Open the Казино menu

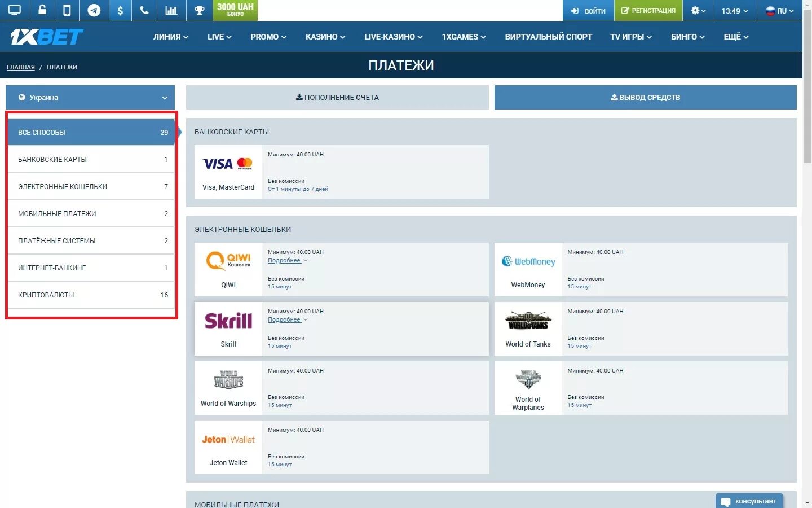[x=325, y=37]
